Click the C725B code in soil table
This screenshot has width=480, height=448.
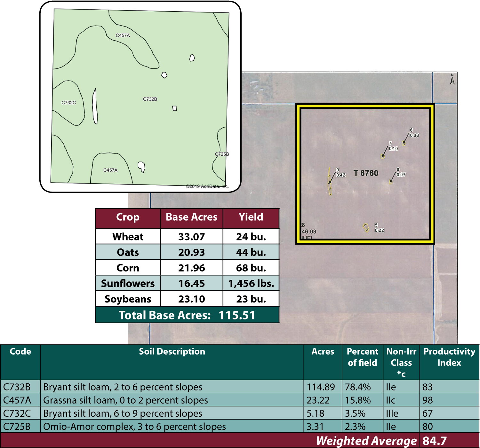(x=17, y=427)
